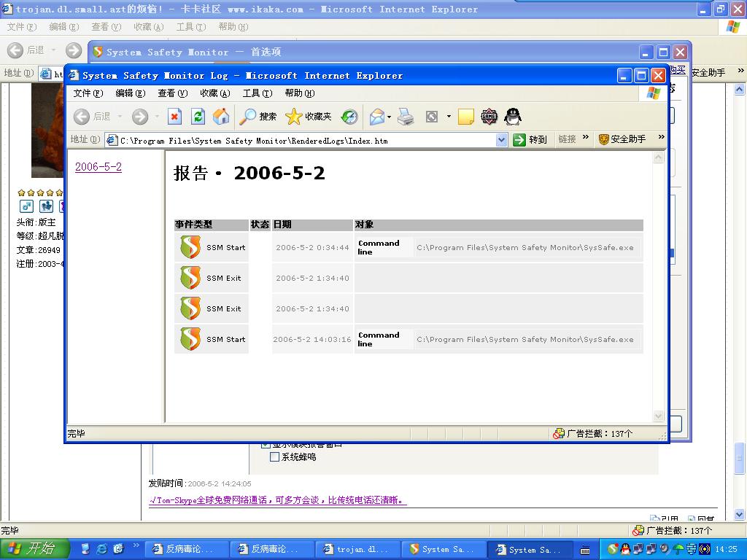Open the Home page icon
The height and width of the screenshot is (560, 747).
coord(220,117)
